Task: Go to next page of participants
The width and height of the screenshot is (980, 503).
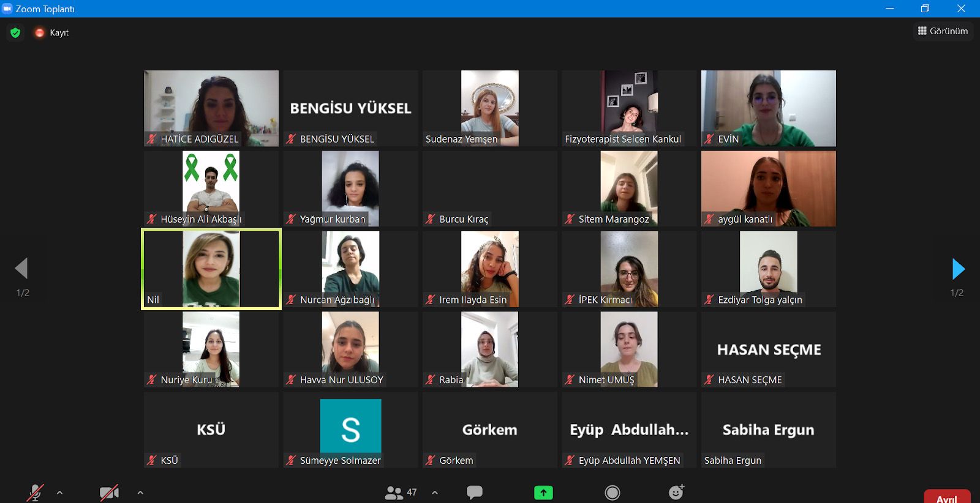Action: click(x=958, y=269)
